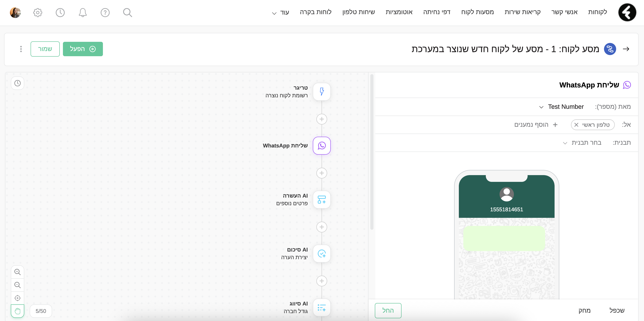
Task: Expand the Test Number sender dropdown
Action: coord(562,107)
